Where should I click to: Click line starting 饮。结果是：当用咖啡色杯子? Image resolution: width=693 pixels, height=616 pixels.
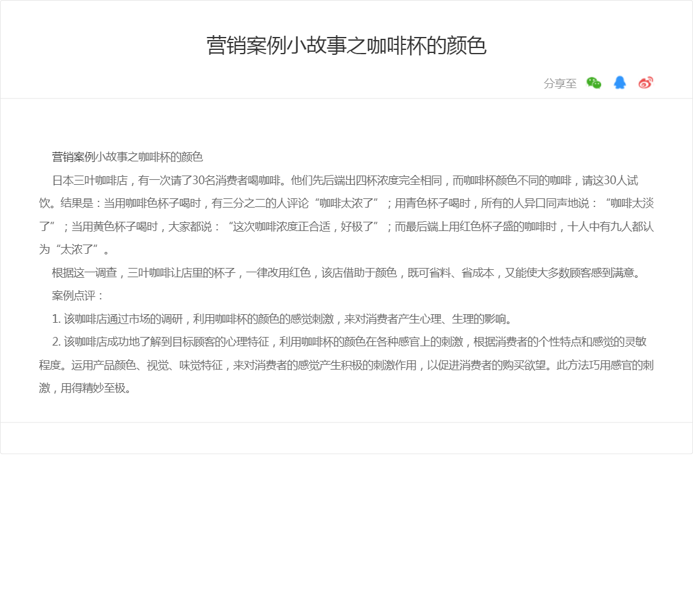(346, 203)
